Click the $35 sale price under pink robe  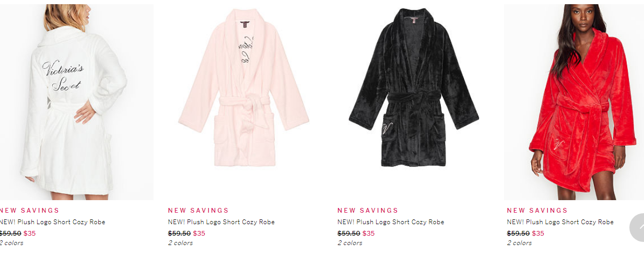tap(199, 234)
